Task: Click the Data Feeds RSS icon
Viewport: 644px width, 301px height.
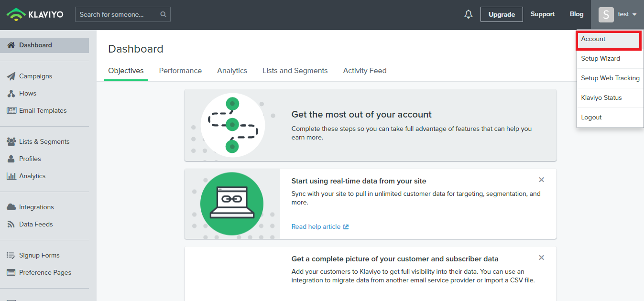Action: coord(11,225)
